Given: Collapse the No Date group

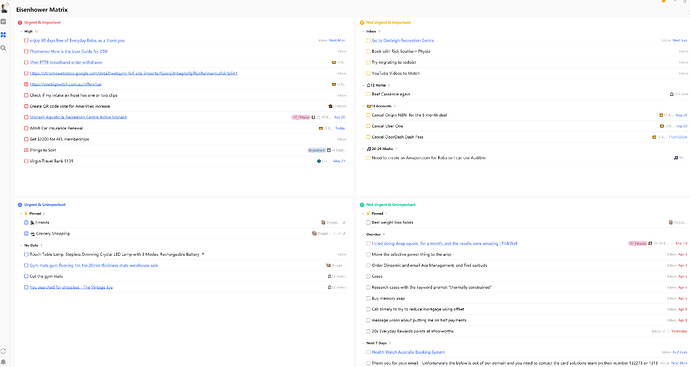Looking at the screenshot, I should [x=21, y=245].
